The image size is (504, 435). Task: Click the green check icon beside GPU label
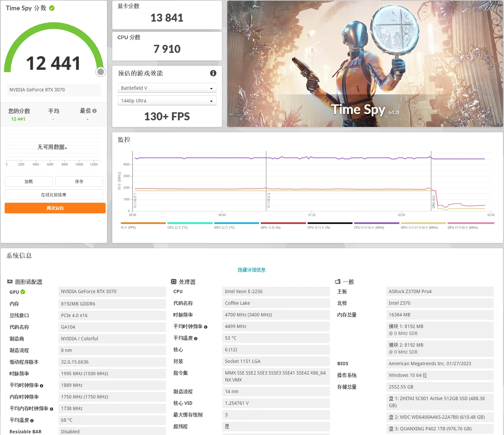coord(23,292)
